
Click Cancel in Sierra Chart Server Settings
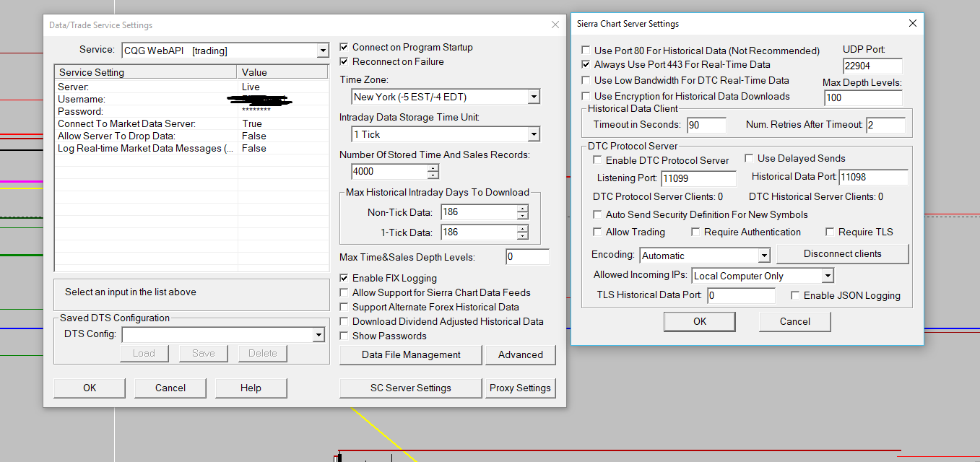(x=795, y=321)
